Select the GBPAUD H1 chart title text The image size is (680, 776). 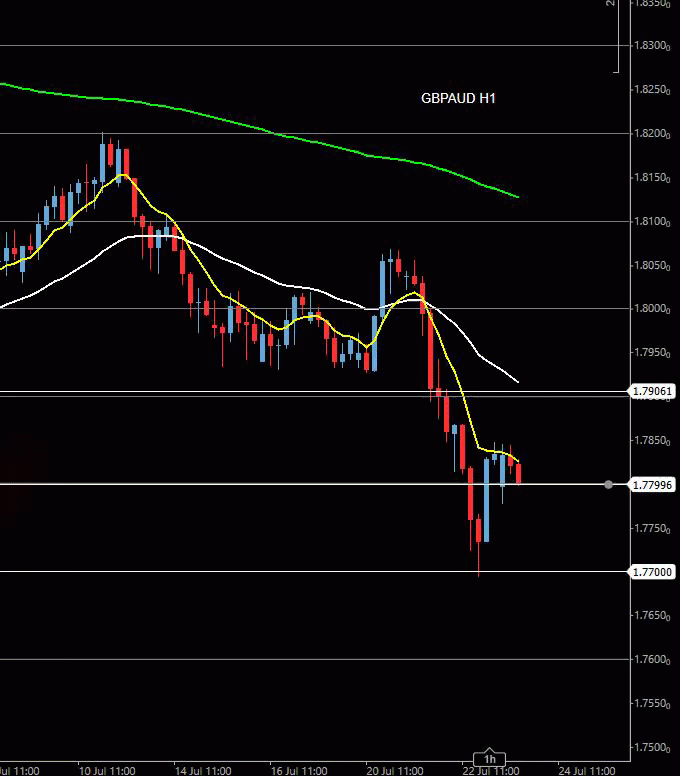(458, 98)
